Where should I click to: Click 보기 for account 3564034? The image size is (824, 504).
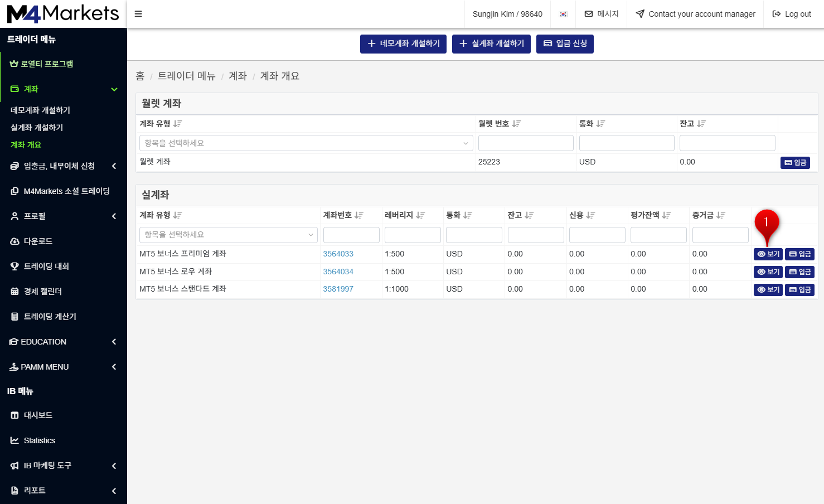768,272
